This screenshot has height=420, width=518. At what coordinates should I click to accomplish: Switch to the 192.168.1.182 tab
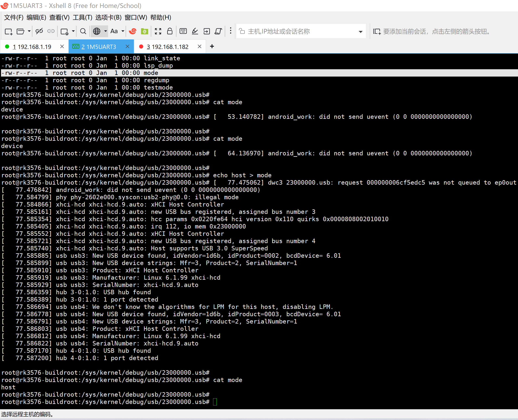coord(167,47)
